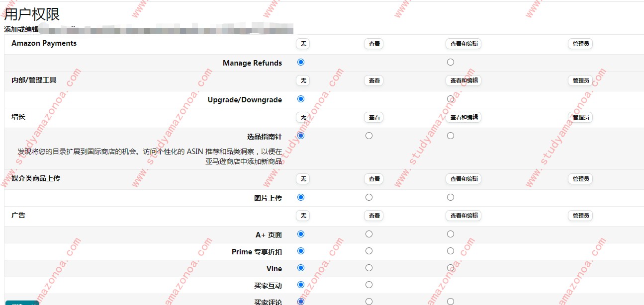
Task: Select 查看和编辑 radio for Vine
Action: pyautogui.click(x=450, y=268)
